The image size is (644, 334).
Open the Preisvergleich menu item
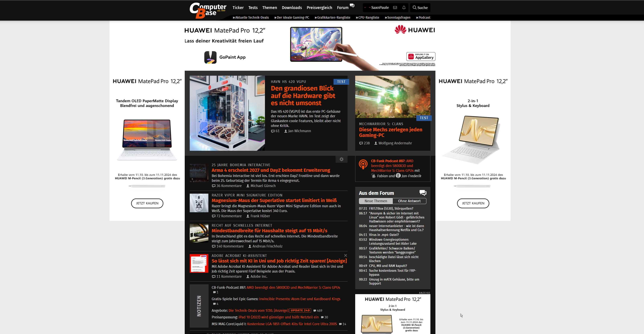[319, 7]
